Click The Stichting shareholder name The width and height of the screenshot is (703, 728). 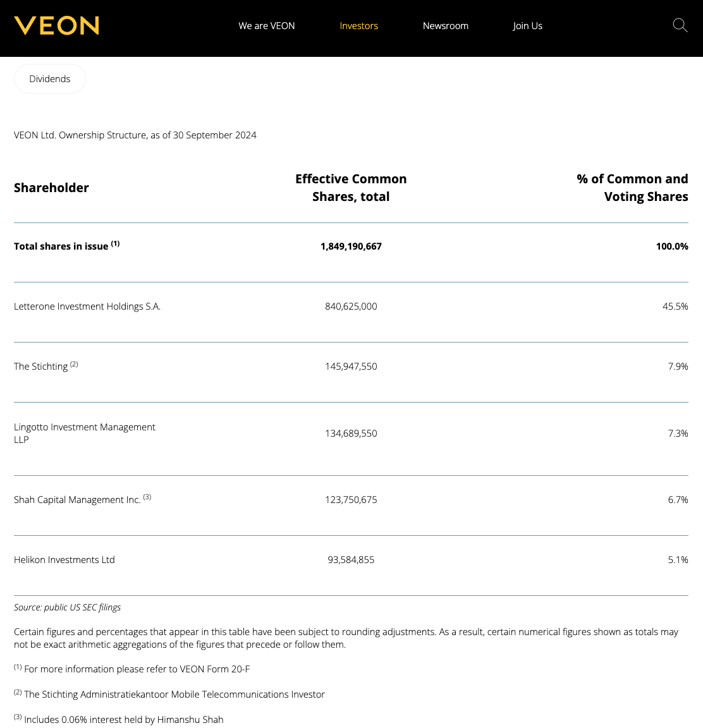pyautogui.click(x=41, y=367)
